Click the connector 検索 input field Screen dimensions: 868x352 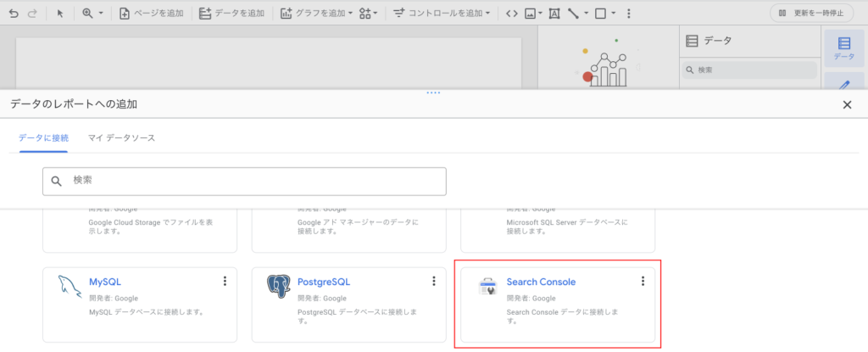pyautogui.click(x=244, y=182)
